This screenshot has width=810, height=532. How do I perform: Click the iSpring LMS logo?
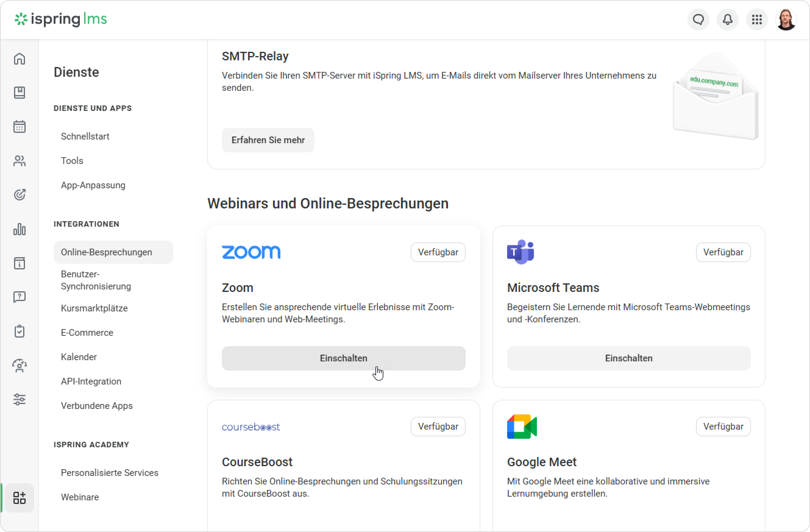point(61,20)
